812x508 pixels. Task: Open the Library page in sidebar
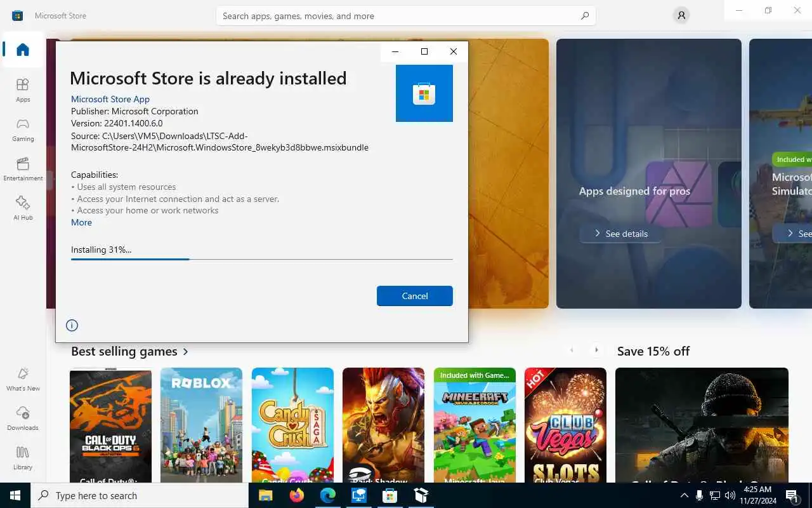(23, 457)
